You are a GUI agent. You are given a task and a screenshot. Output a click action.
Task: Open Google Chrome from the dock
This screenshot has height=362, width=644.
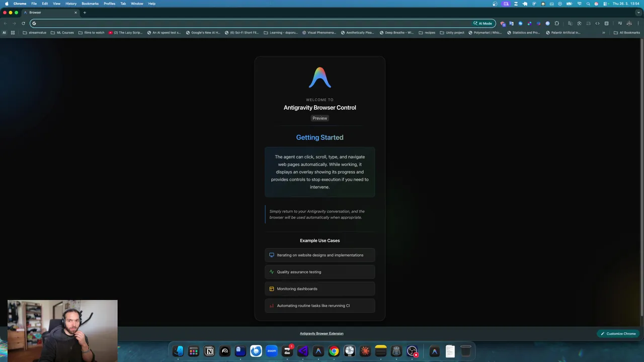(x=334, y=351)
